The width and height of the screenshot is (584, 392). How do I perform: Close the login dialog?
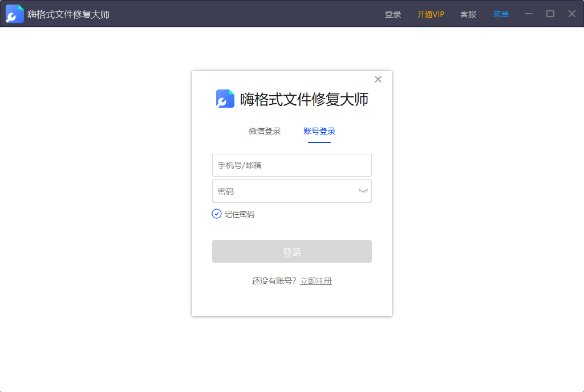tap(378, 79)
